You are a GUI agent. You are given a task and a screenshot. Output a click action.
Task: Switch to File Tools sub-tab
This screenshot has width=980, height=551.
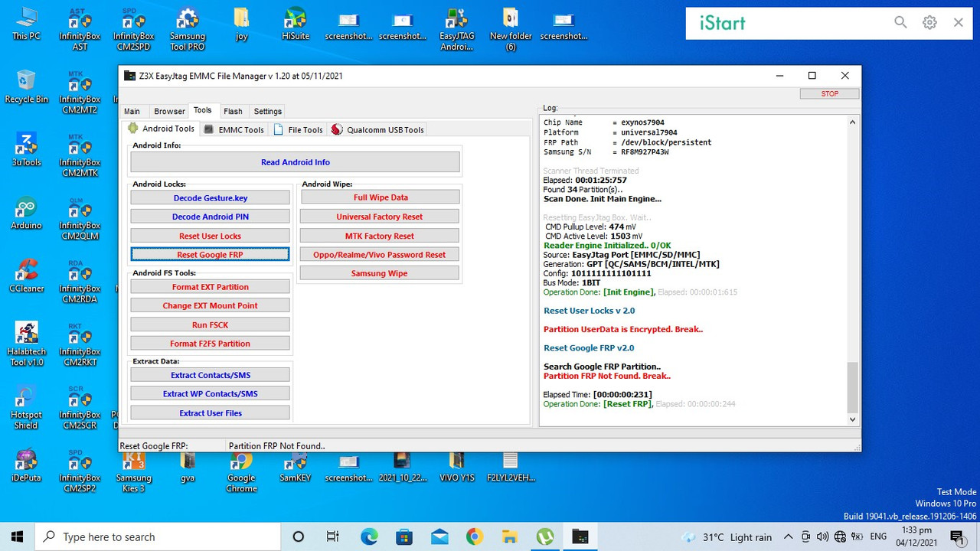(x=298, y=130)
